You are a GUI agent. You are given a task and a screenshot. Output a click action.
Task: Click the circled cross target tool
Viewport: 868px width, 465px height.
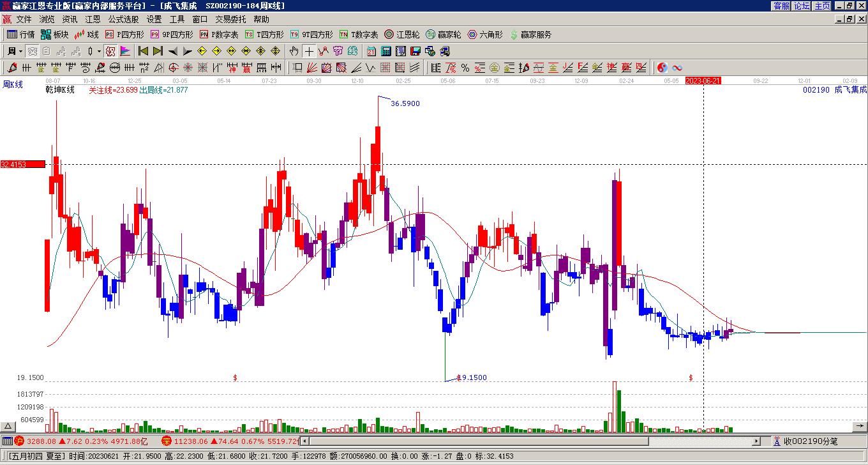(x=174, y=68)
